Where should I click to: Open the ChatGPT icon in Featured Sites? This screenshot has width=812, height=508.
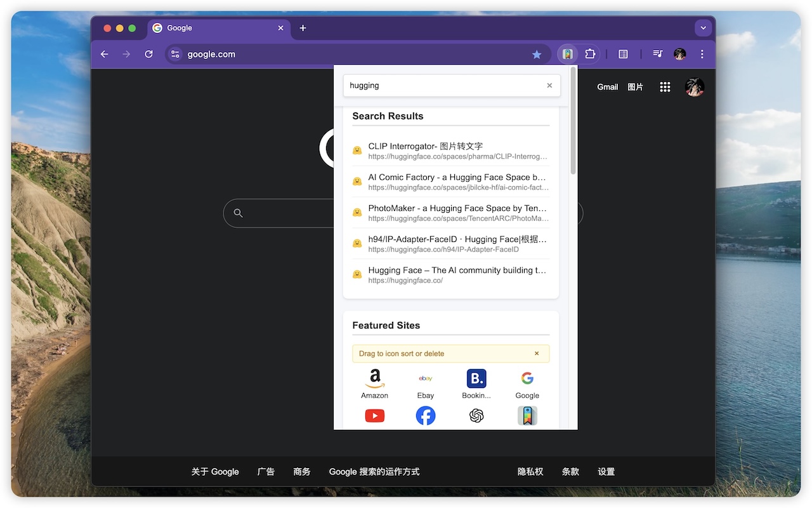coord(476,416)
